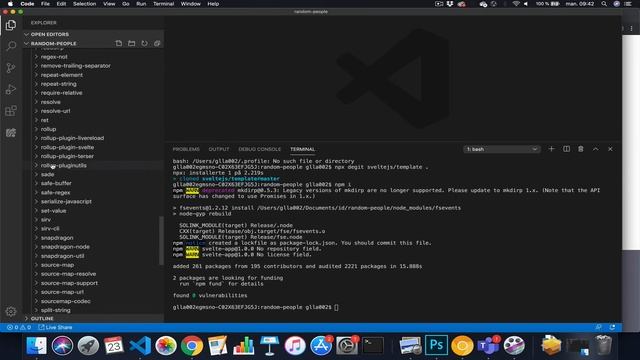Viewport: 640px width, 360px height.
Task: Refresh the explorer tree
Action: 144,43
